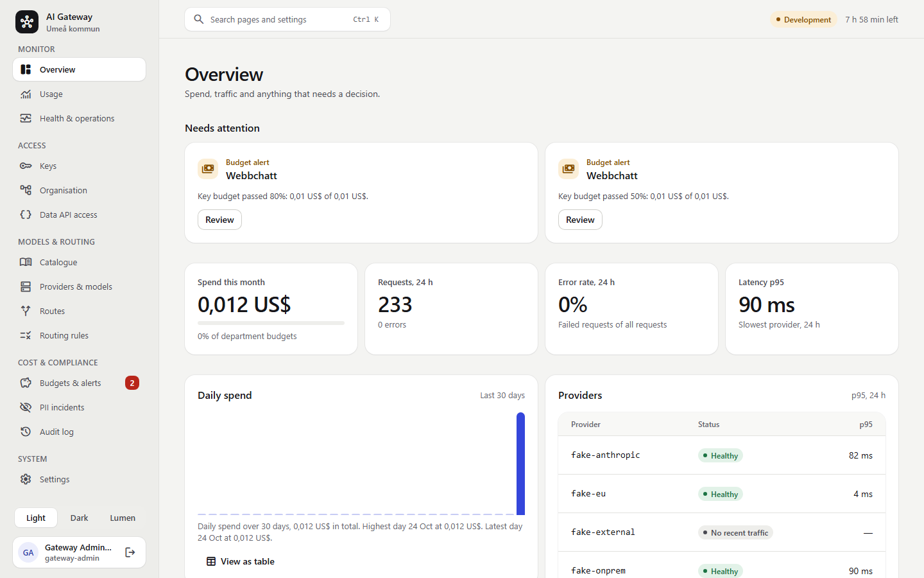Viewport: 924px width, 578px height.
Task: Click the fake-eu provider name
Action: (588, 494)
